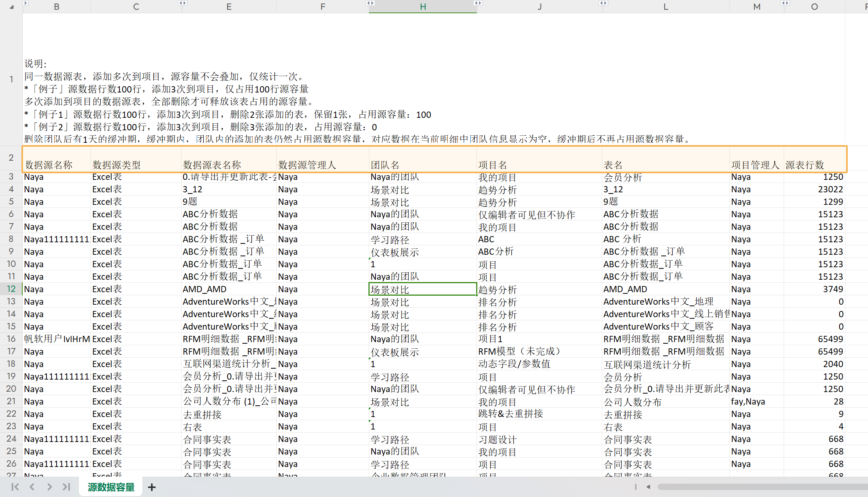Image resolution: width=868 pixels, height=497 pixels.
Task: Expand hidden column between C and E
Action: pos(182,3)
